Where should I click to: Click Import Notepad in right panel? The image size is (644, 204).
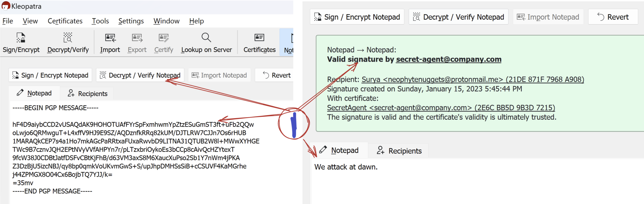click(x=548, y=17)
